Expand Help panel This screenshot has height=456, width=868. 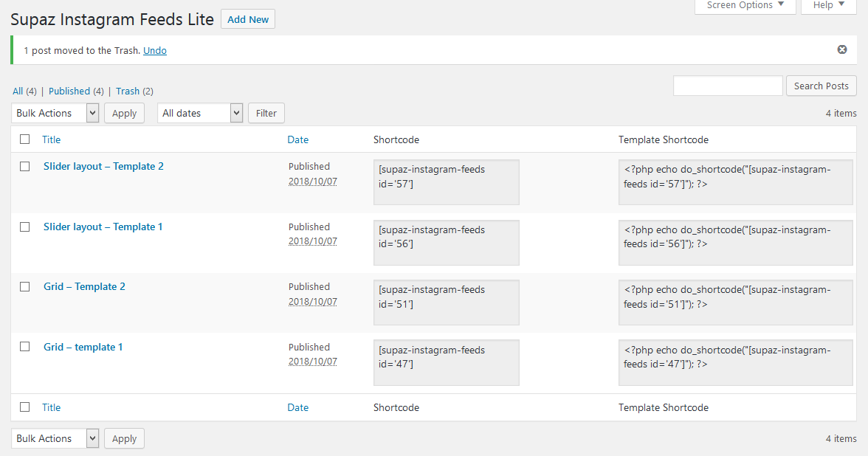(829, 6)
